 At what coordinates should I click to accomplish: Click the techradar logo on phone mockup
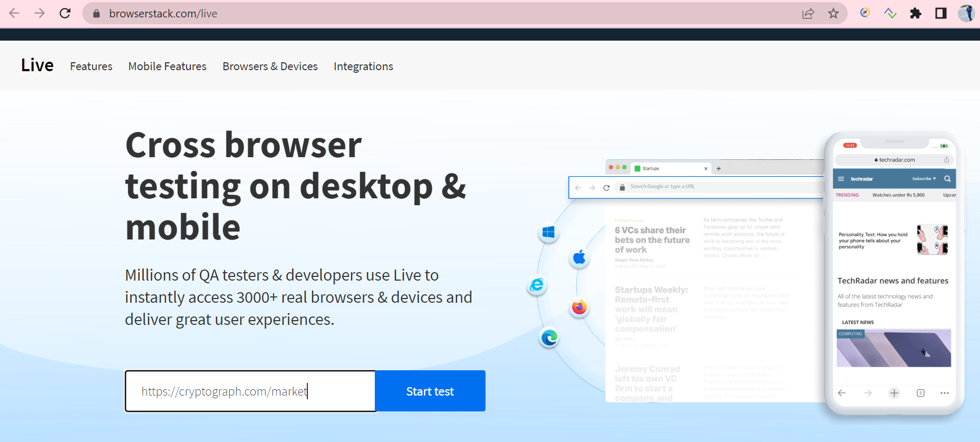pos(862,179)
